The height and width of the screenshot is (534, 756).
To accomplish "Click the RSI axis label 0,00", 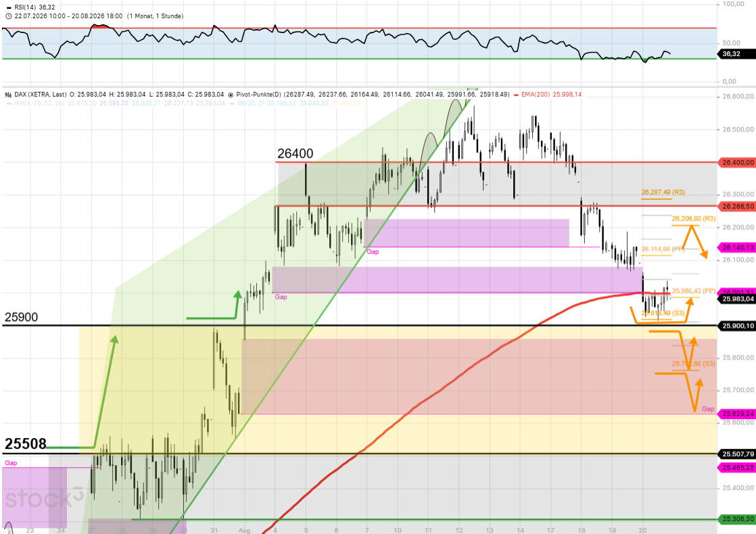I will click(x=730, y=81).
